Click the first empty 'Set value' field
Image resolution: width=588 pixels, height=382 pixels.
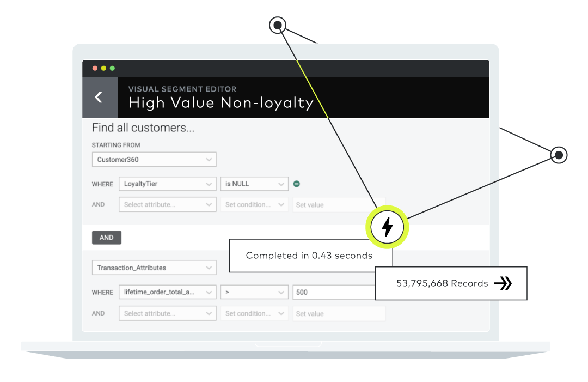tap(339, 205)
